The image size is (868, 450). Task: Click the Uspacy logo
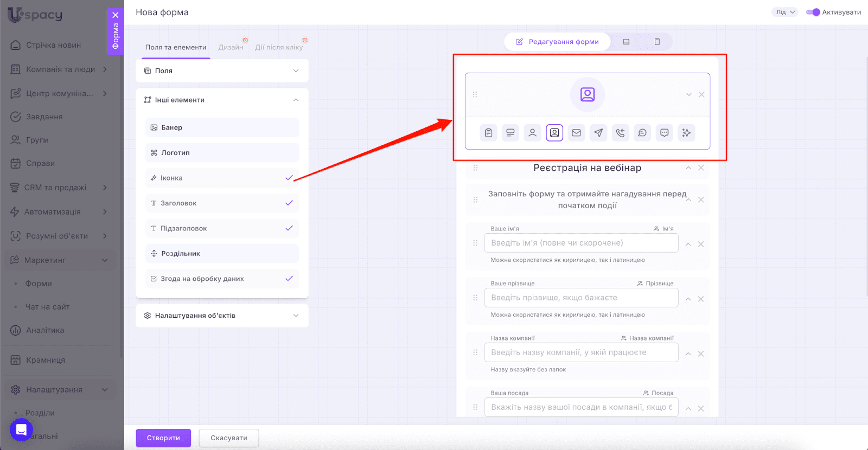[x=35, y=15]
